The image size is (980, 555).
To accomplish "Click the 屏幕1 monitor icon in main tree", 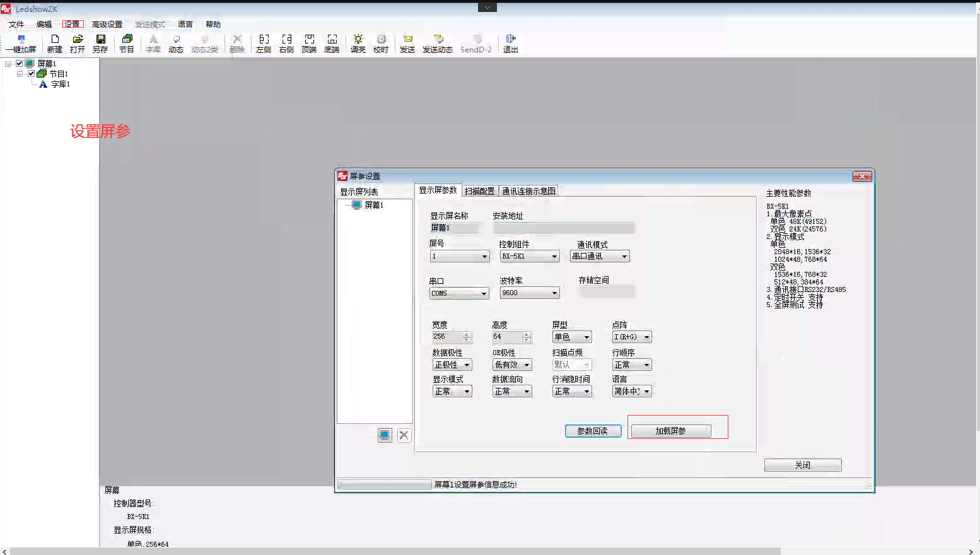I will 30,64.
